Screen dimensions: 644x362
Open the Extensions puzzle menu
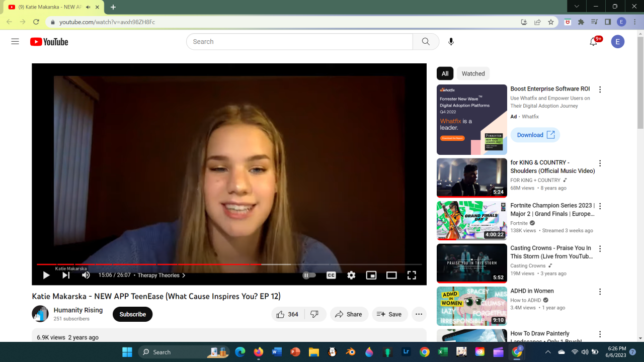pos(581,22)
